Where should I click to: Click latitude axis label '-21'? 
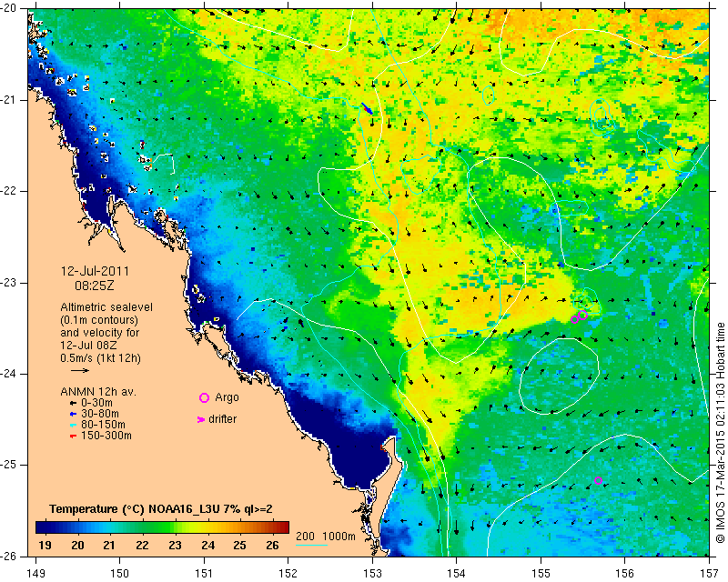[9, 100]
